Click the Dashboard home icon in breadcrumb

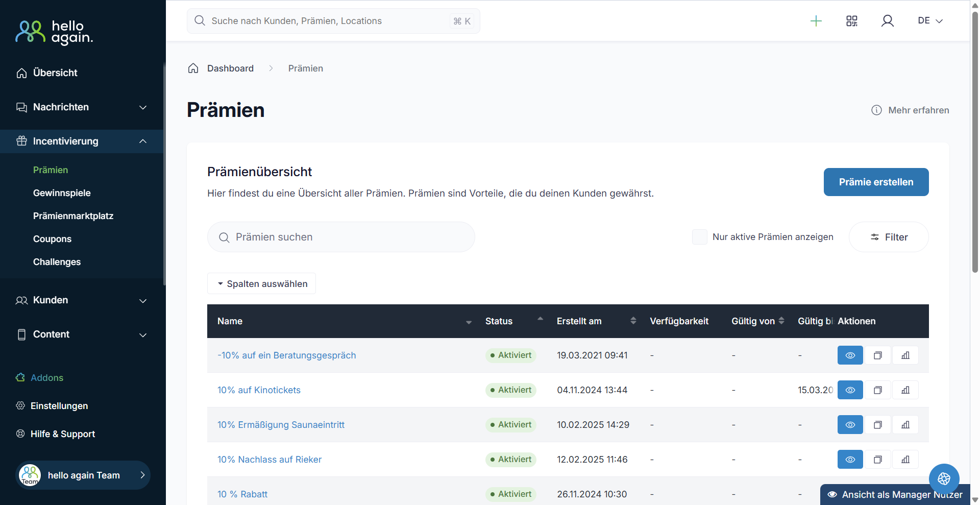click(193, 68)
